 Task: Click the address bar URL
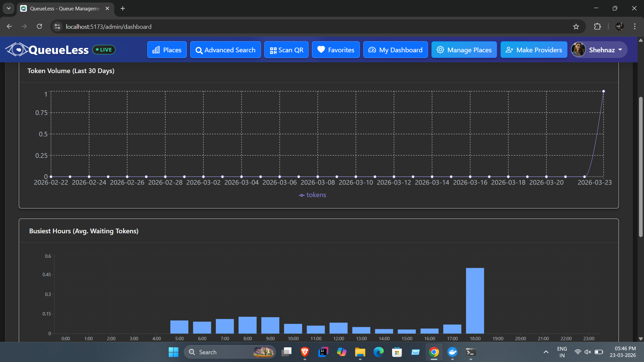click(109, 26)
